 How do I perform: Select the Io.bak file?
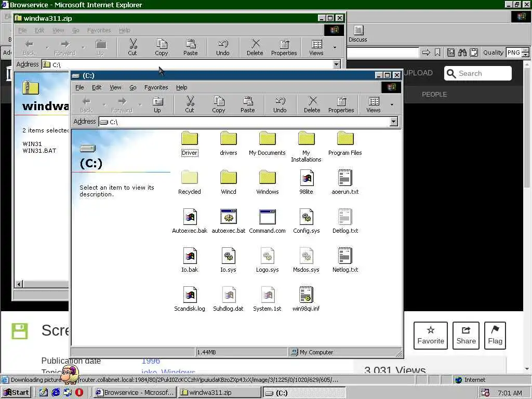189,260
